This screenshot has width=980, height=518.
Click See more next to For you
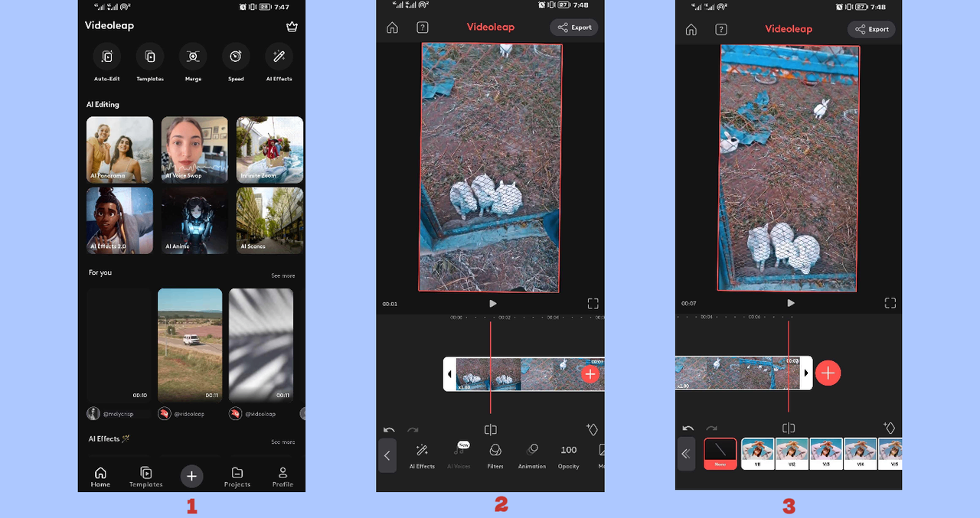click(283, 275)
